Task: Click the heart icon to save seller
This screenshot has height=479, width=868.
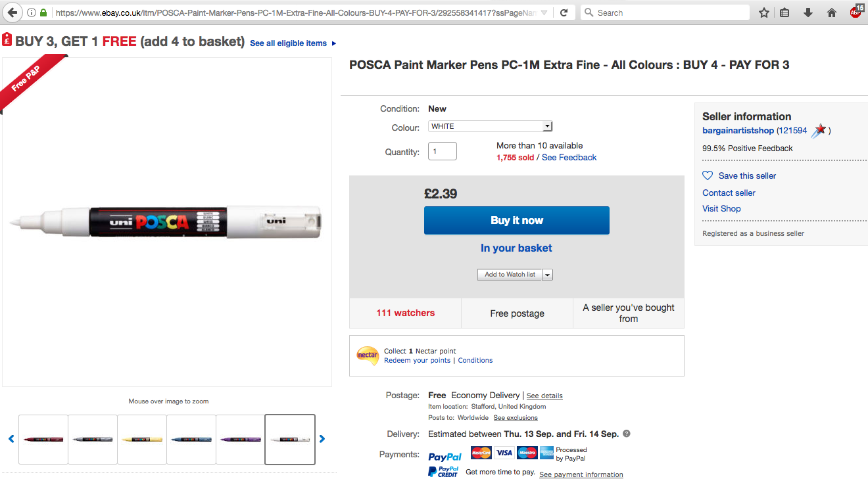Action: (x=708, y=175)
